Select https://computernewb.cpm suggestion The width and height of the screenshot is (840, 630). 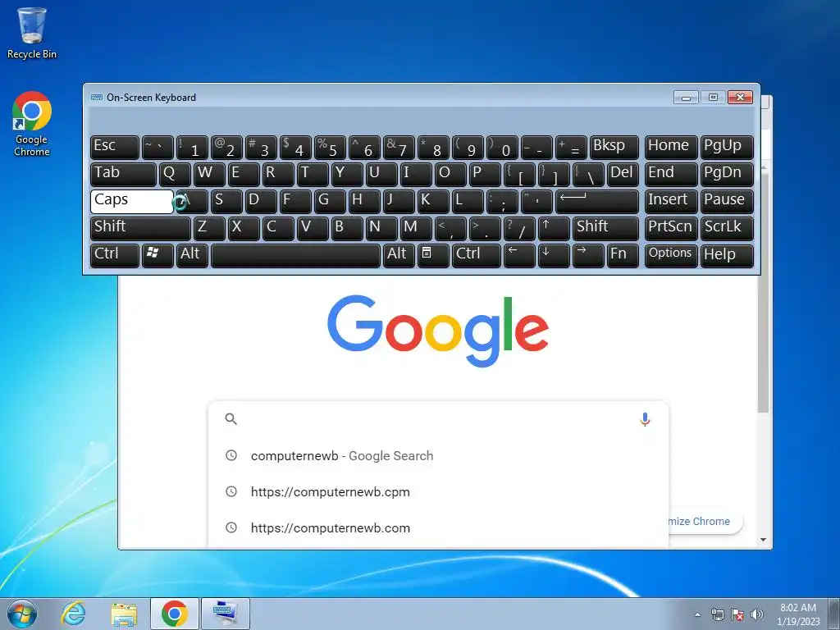click(438, 492)
